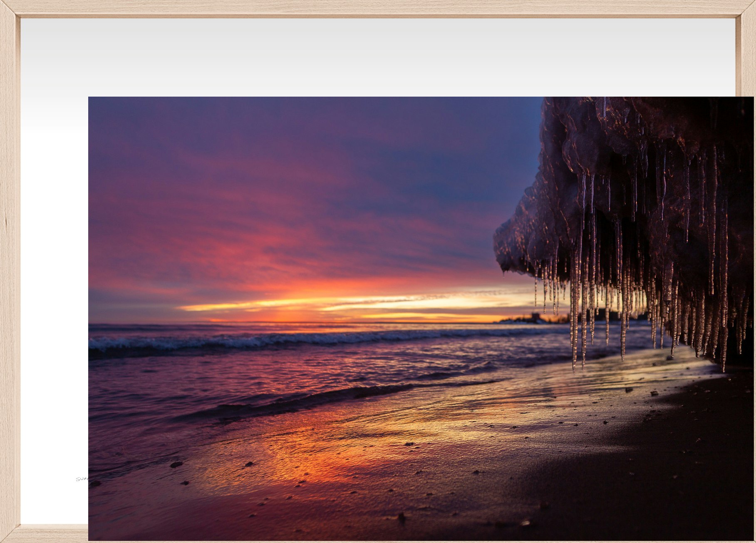Click the top-right mitered corner of the frame
Screen dimensions: 756x543
click(x=746, y=9)
